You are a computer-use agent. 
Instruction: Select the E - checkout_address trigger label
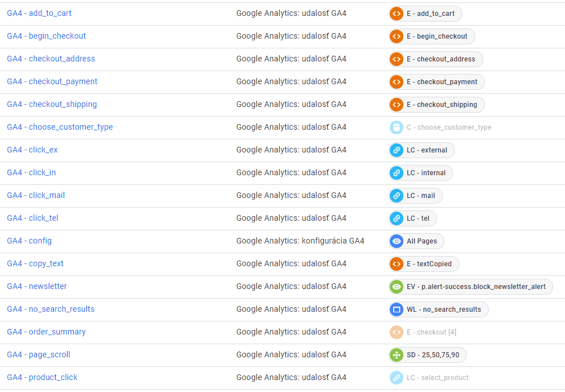441,59
